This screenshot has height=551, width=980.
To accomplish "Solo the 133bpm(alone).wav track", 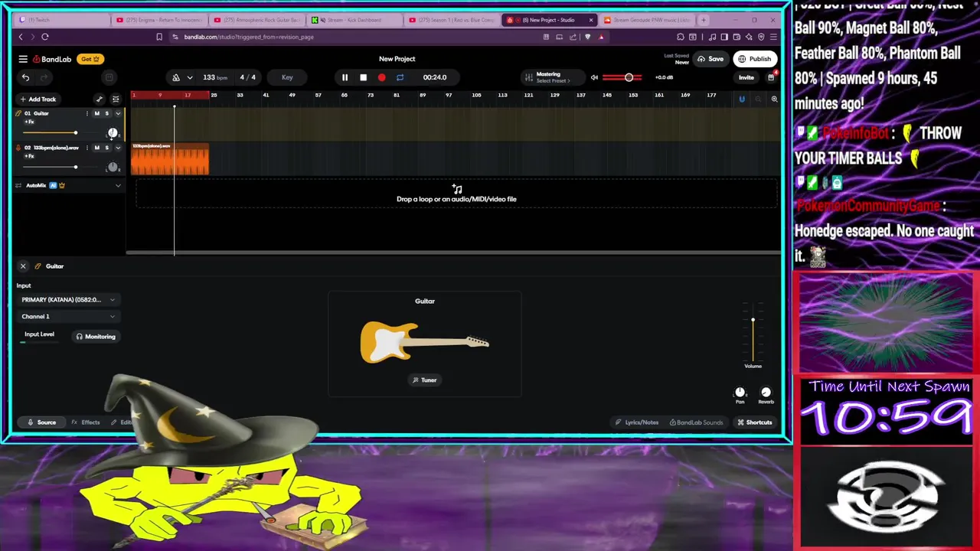I will pos(106,148).
